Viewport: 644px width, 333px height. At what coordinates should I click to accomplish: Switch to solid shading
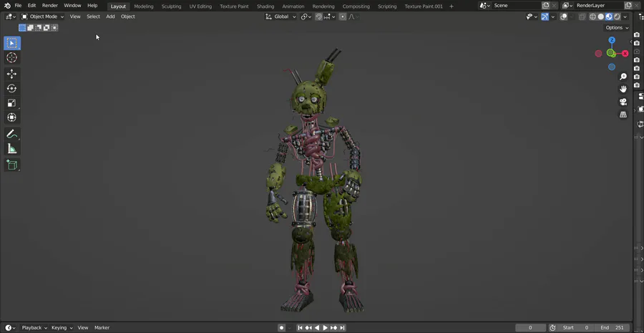601,17
